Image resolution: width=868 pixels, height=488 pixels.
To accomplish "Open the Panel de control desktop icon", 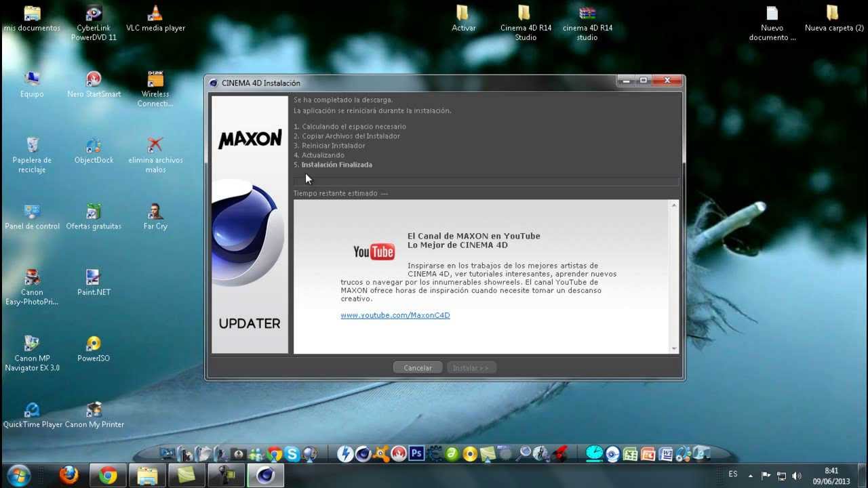I will tap(32, 216).
